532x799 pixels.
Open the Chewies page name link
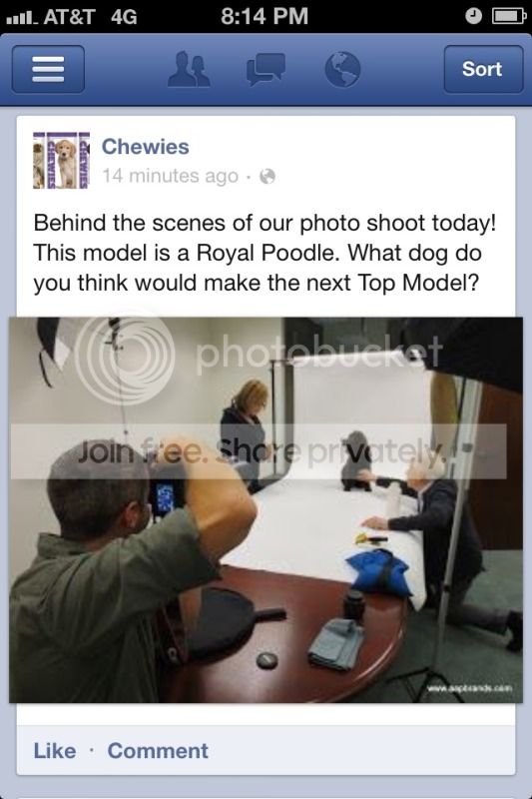[145, 147]
